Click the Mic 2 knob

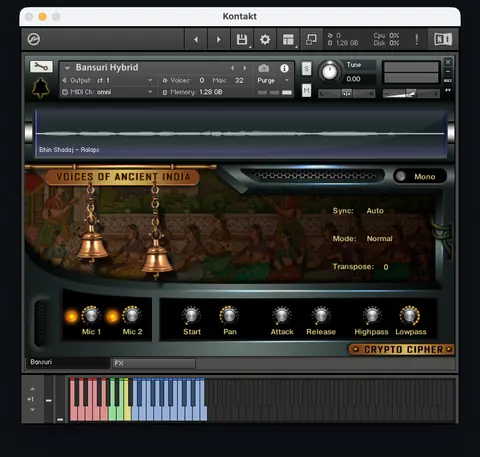(x=132, y=315)
